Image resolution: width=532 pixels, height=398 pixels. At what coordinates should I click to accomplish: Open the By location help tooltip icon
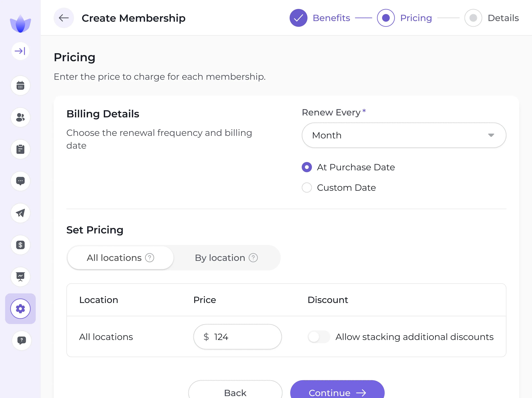coord(253,258)
